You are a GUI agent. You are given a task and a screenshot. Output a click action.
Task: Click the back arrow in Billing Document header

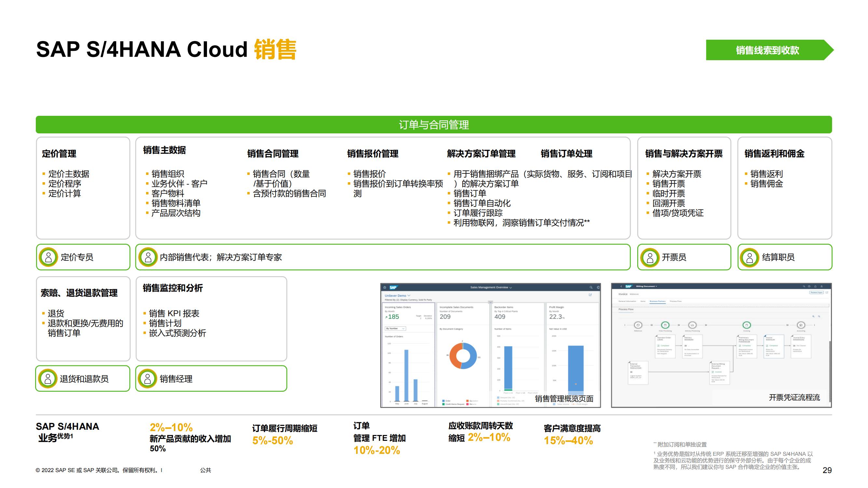point(621,286)
